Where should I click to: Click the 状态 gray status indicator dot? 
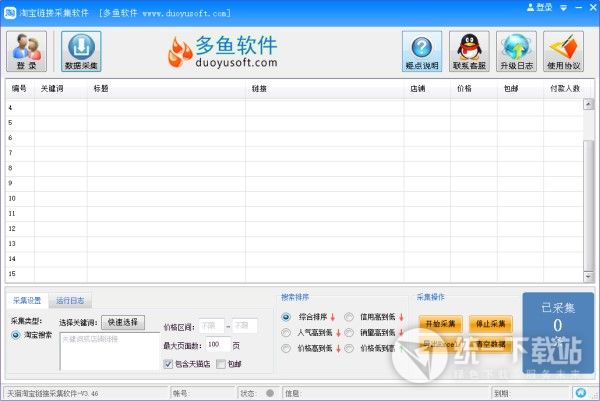coord(270,393)
